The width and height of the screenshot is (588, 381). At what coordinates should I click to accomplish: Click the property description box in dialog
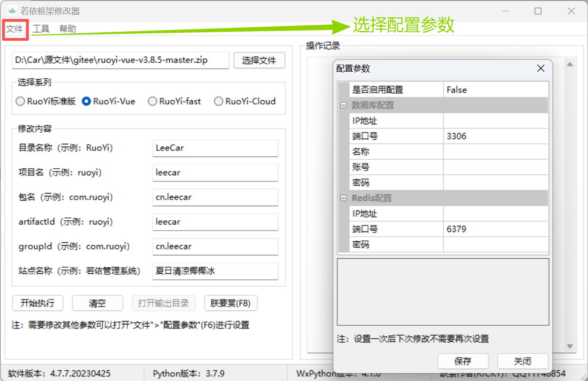443,291
